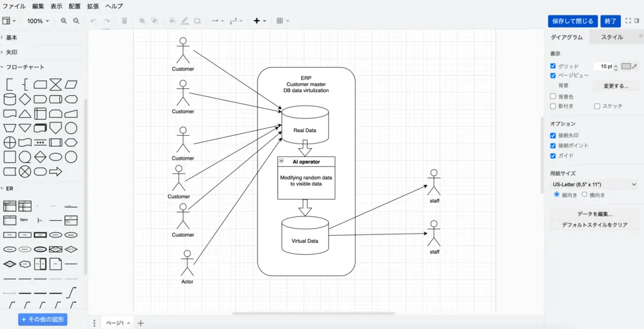Select the first ER table shape
The height and width of the screenshot is (329, 644).
(10, 206)
